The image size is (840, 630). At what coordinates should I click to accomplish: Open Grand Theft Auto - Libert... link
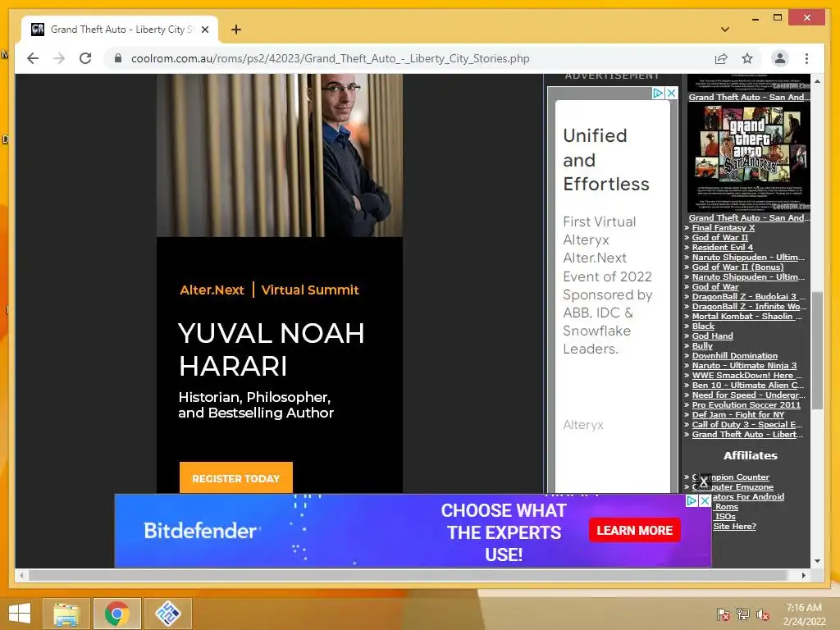point(747,435)
